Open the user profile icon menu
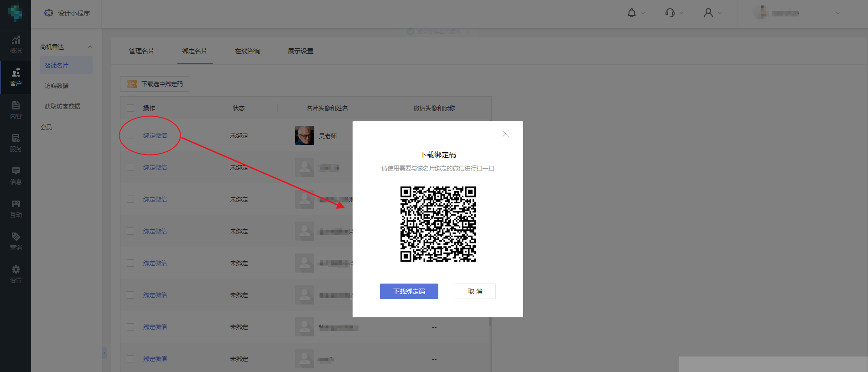 708,13
